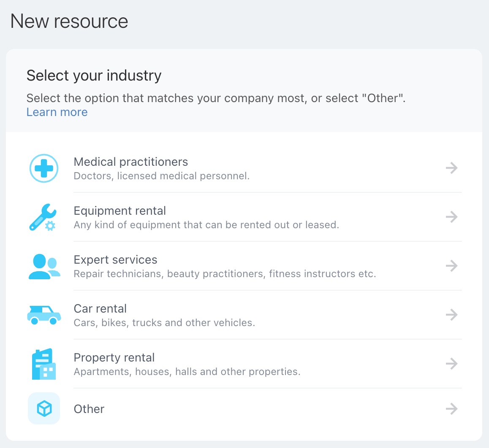
Task: Click the arrow in the Other row
Action: (x=451, y=409)
